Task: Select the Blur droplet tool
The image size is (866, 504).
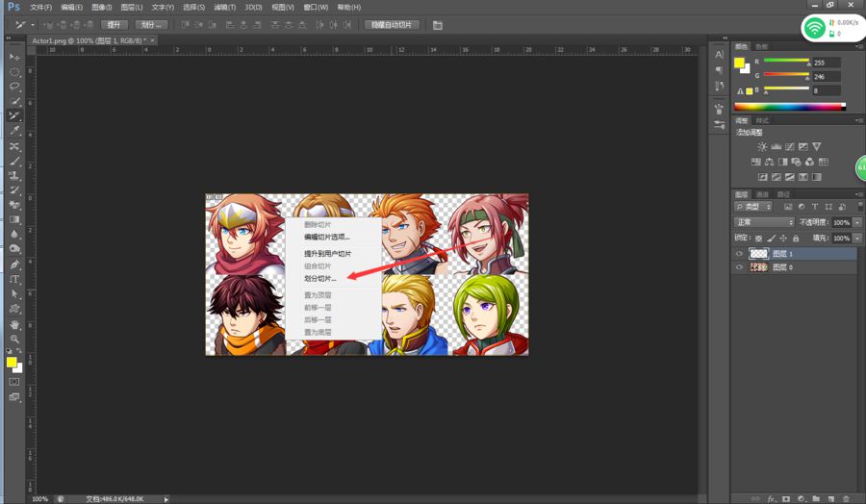Action: tap(14, 234)
